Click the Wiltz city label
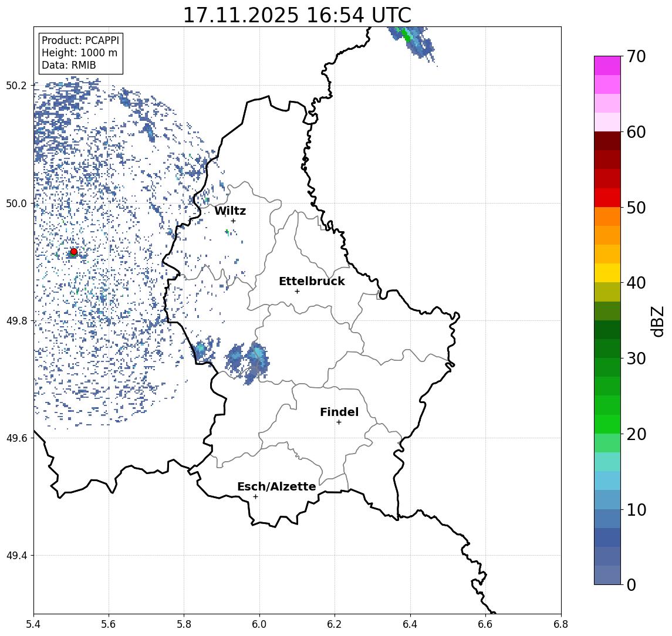Image resolution: width=672 pixels, height=636 pixels. coord(230,211)
